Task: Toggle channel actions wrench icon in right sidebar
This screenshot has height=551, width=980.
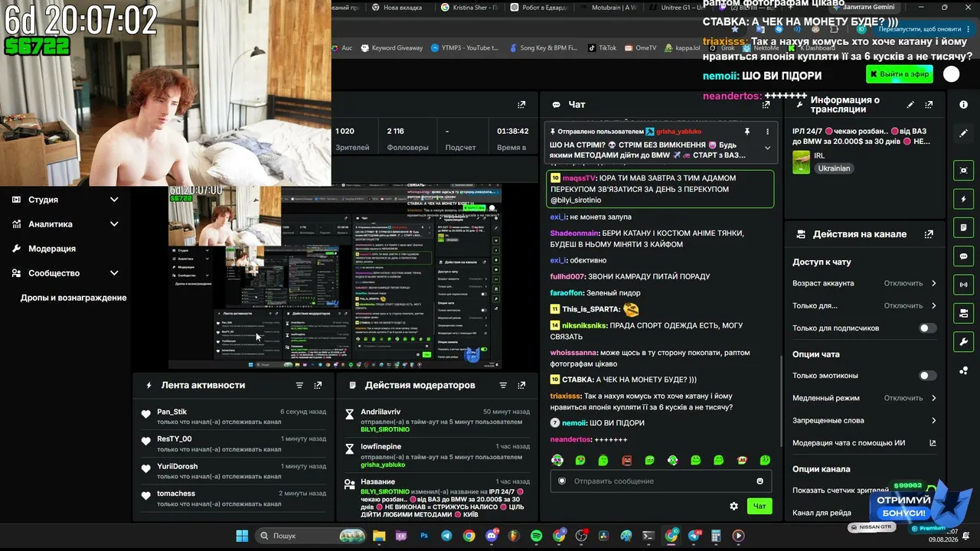Action: tap(963, 341)
